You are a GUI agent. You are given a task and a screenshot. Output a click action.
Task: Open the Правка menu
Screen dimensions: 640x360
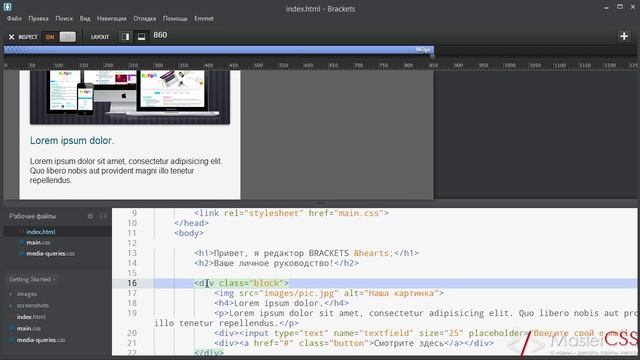tap(38, 18)
